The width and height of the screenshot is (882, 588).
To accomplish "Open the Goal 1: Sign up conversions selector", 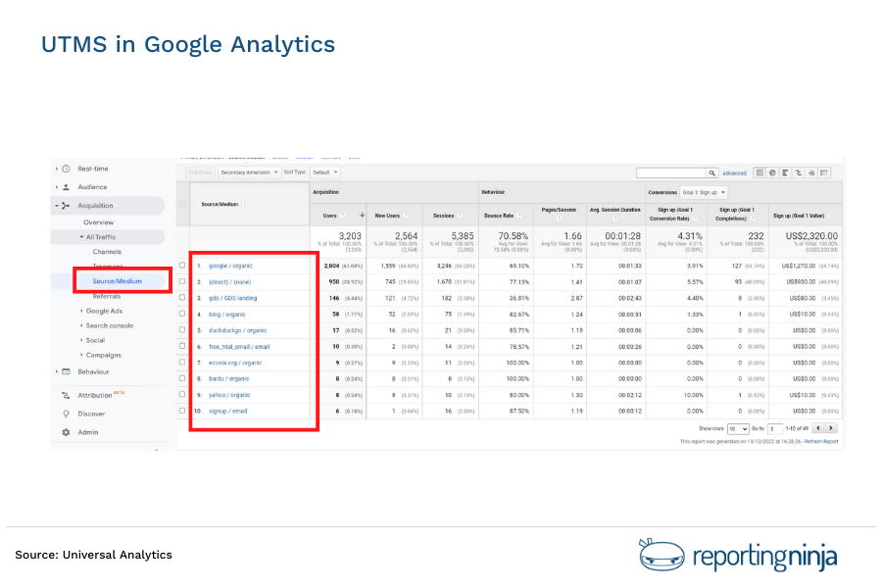I will (x=703, y=192).
